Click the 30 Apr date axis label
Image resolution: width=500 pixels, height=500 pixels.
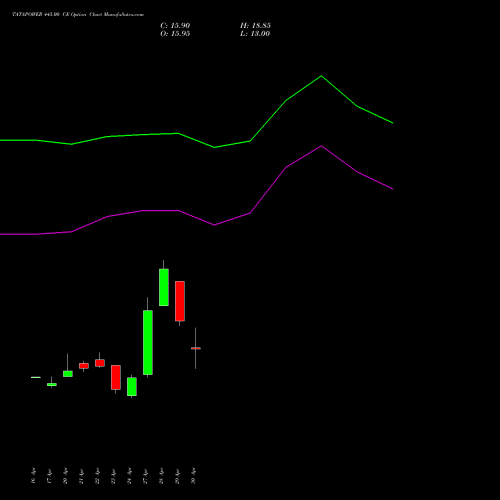pos(193,476)
